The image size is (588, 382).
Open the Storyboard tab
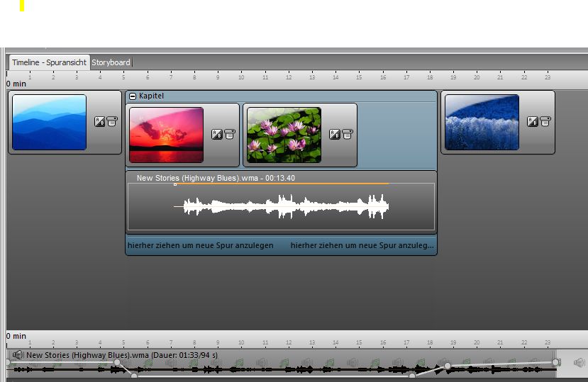click(111, 62)
